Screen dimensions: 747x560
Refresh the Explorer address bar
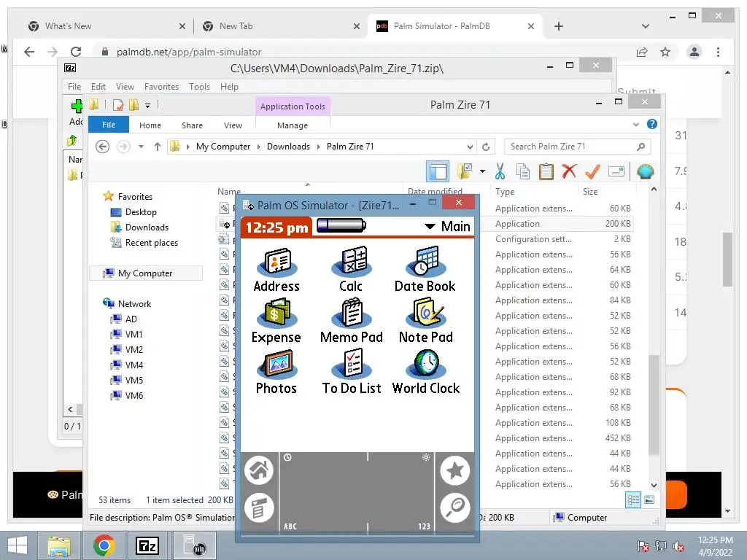tap(486, 147)
